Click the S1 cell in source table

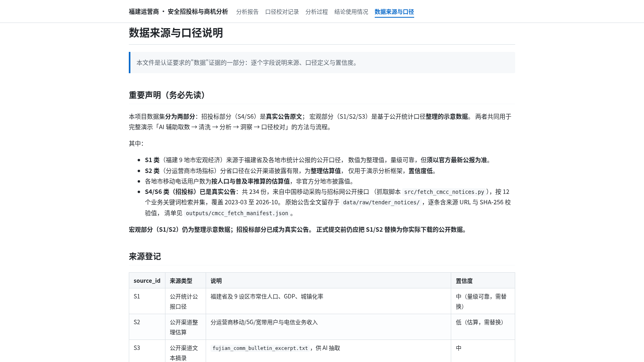pos(147,301)
